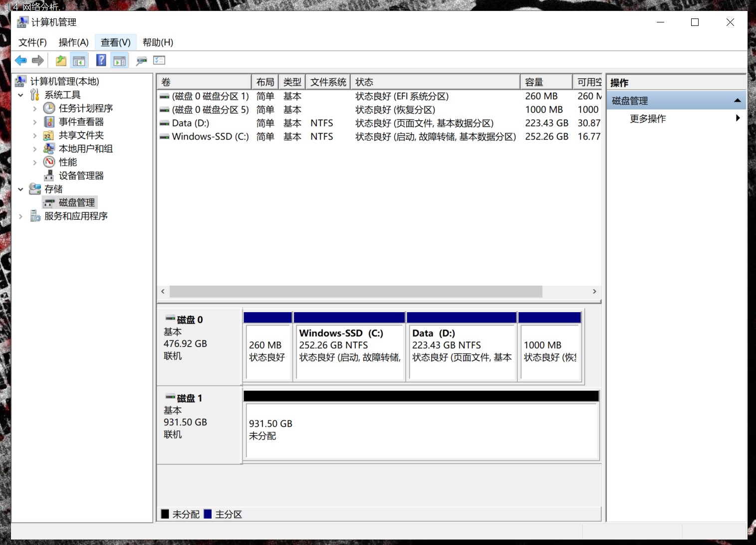
Task: Select Disk Management (磁盘管理) tree item
Action: pos(77,202)
